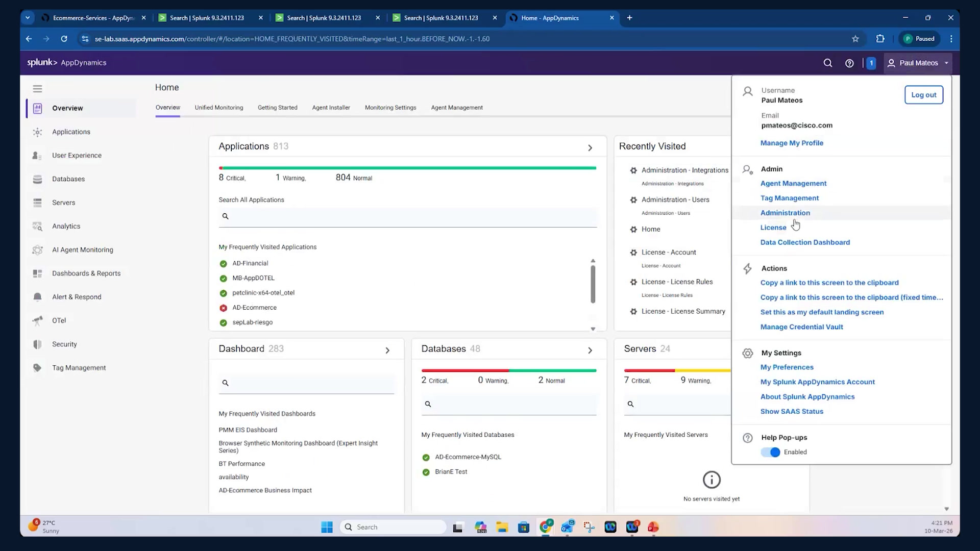
Task: Click the Overview sidebar icon
Action: (x=37, y=108)
